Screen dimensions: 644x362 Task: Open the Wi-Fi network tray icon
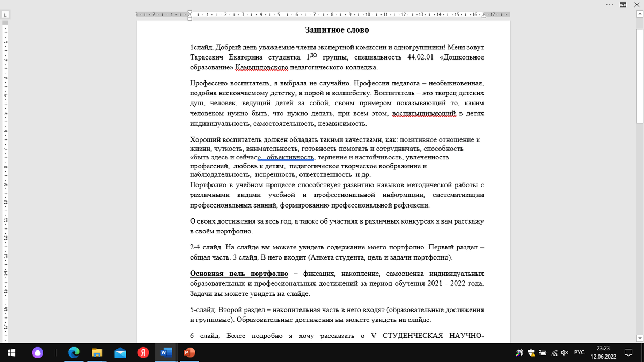pos(553,352)
